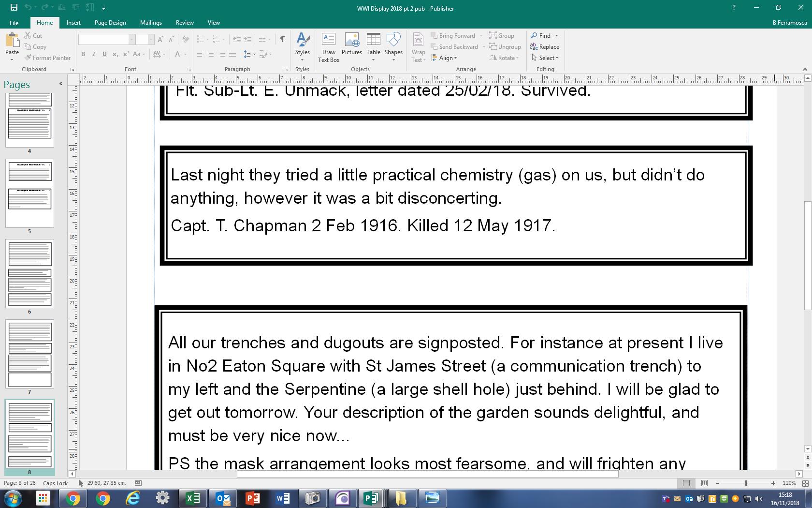Activate the Format Painter tool
The image size is (812, 508).
coord(48,58)
